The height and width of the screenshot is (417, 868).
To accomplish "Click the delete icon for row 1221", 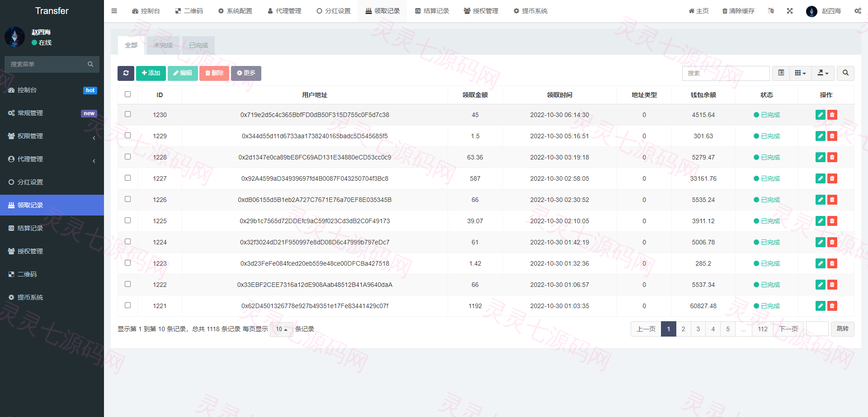I will coord(832,306).
